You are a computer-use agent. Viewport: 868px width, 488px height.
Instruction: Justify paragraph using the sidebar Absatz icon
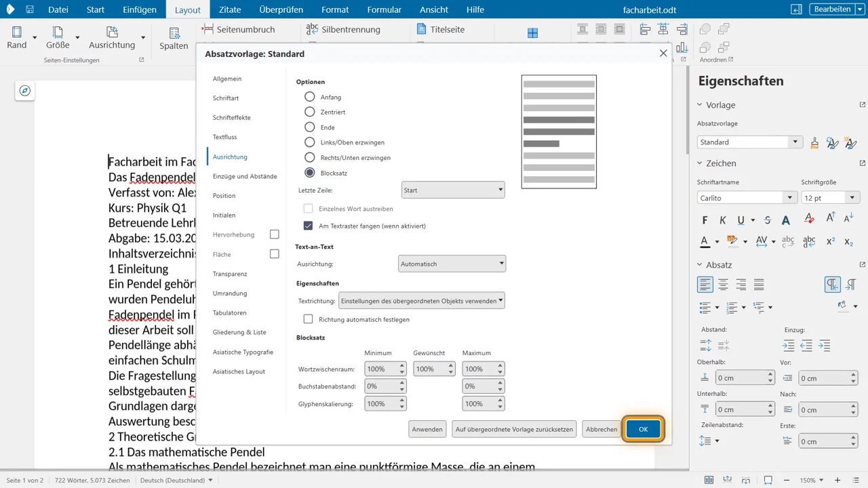click(759, 285)
